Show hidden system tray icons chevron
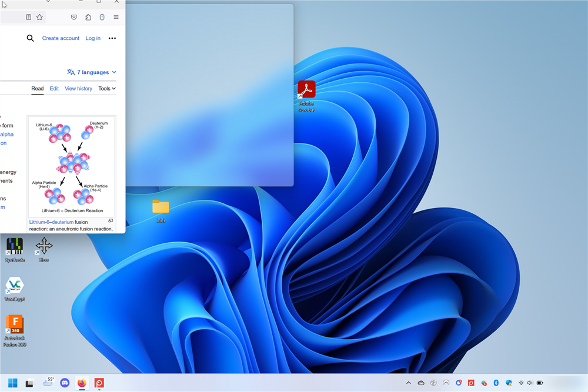The width and height of the screenshot is (588, 392). coord(409,383)
